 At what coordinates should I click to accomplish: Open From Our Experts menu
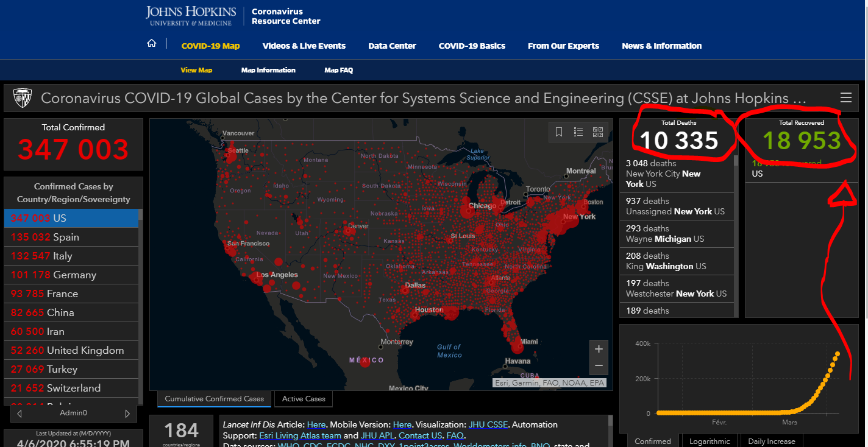pyautogui.click(x=563, y=46)
